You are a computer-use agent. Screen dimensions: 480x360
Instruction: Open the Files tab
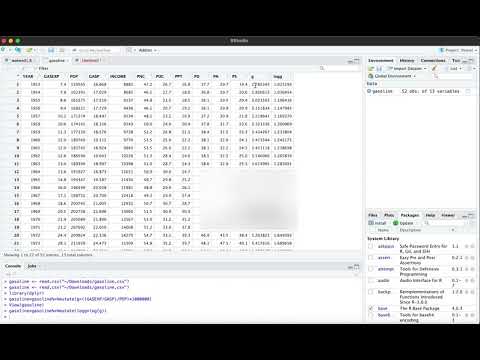[373, 215]
